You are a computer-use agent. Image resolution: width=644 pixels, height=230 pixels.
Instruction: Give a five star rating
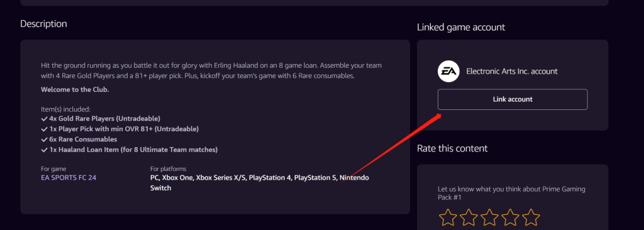531,217
